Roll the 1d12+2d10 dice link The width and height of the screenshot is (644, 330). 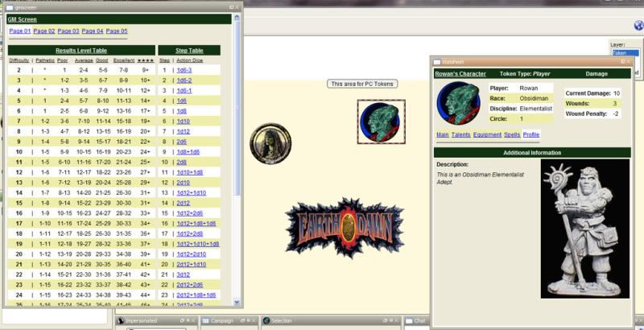click(x=192, y=254)
